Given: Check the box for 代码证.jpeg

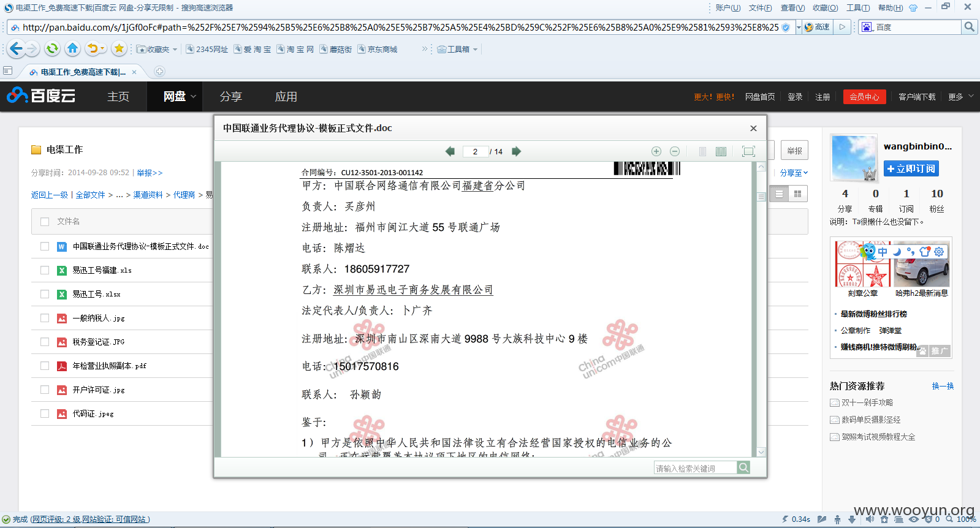Looking at the screenshot, I should click(45, 413).
